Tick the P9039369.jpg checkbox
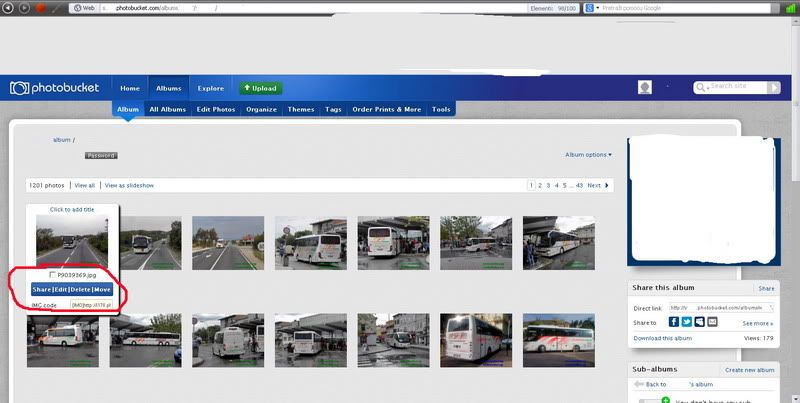The image size is (800, 403). (x=53, y=275)
